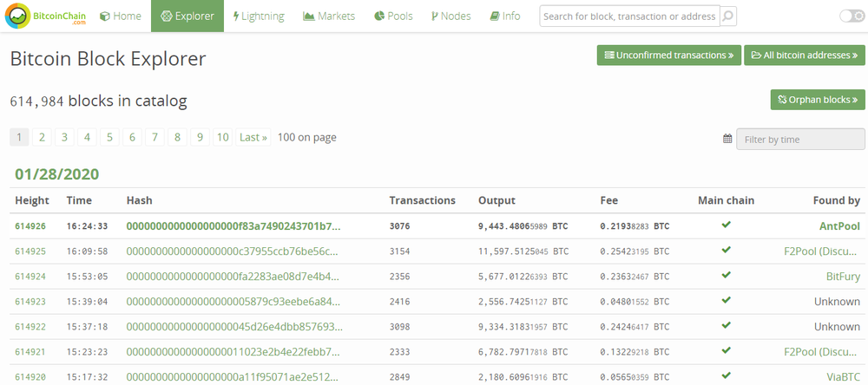Click the 01/28/2020 date heading
Image resolution: width=868 pixels, height=385 pixels.
click(x=57, y=174)
